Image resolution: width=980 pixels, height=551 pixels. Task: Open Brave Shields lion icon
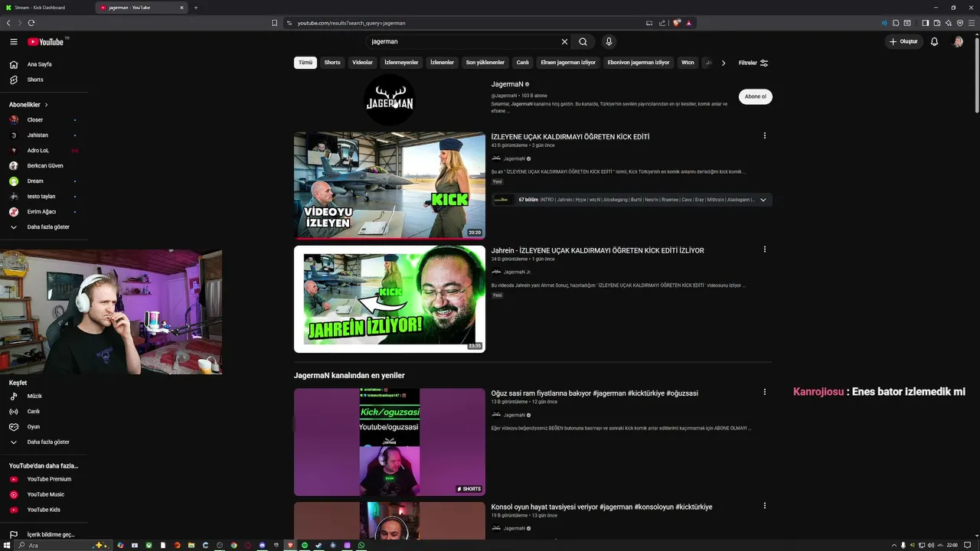point(677,23)
